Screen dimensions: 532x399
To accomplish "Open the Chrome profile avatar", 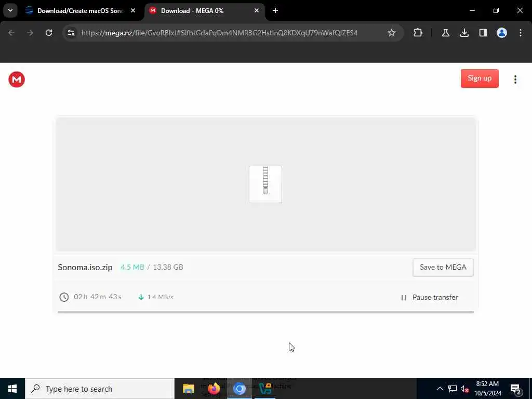I will pos(501,33).
